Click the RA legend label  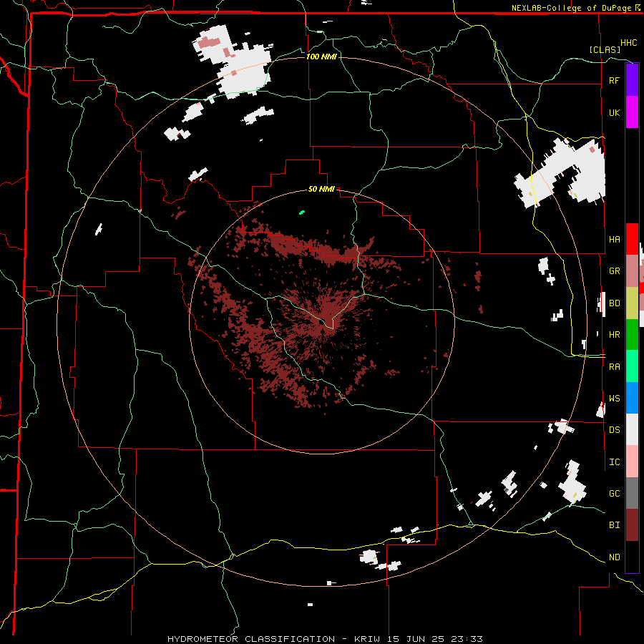614,367
